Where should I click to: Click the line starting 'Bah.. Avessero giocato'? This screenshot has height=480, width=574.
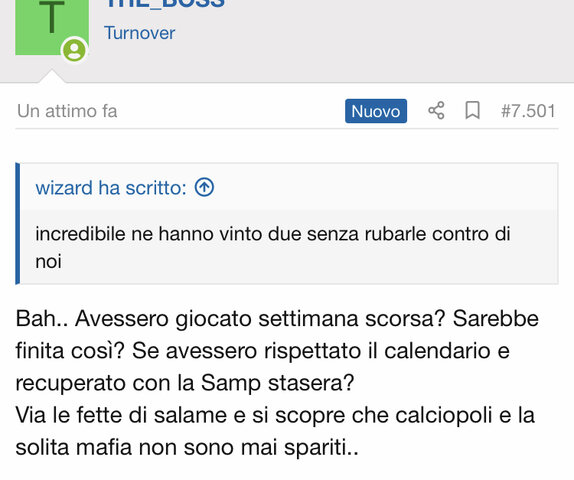pos(277,319)
